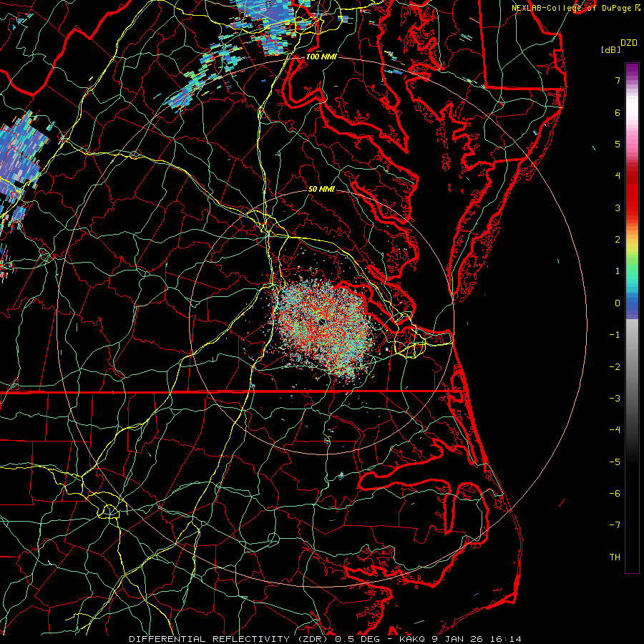This screenshot has width=644, height=644.
Task: Click the [dB] units label
Action: (611, 49)
